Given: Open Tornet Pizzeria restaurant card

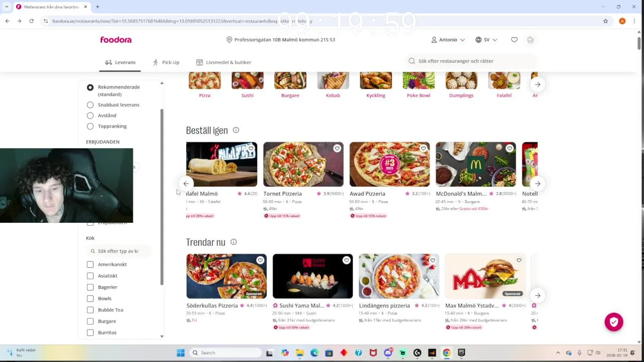Looking at the screenshot, I should tap(303, 180).
